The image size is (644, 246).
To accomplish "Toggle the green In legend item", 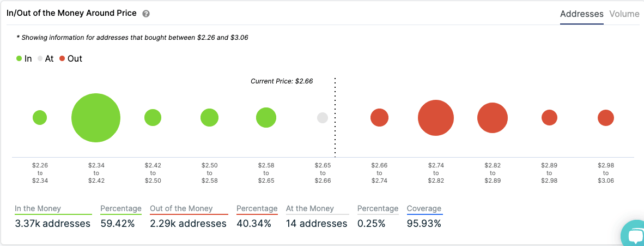I will (24, 58).
